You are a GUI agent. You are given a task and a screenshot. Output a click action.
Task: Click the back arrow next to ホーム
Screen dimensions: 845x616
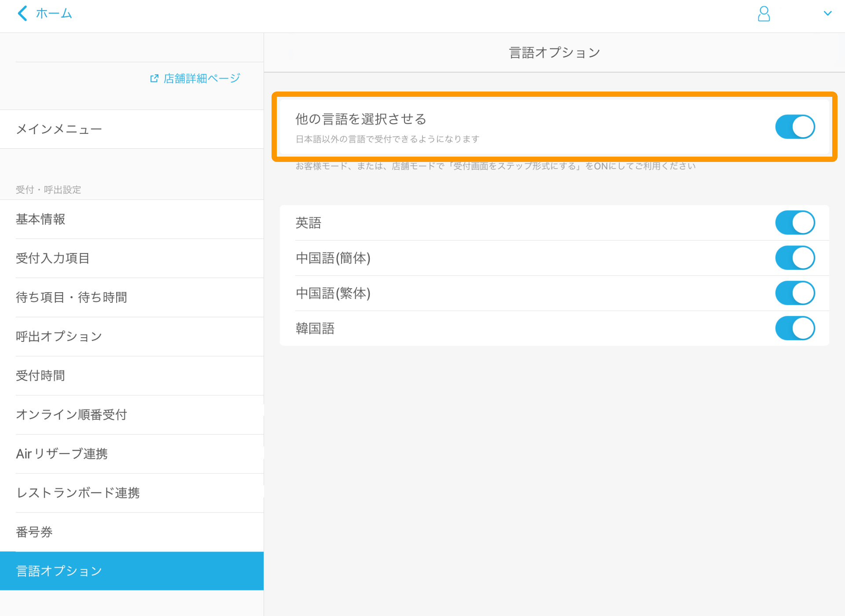(x=22, y=13)
